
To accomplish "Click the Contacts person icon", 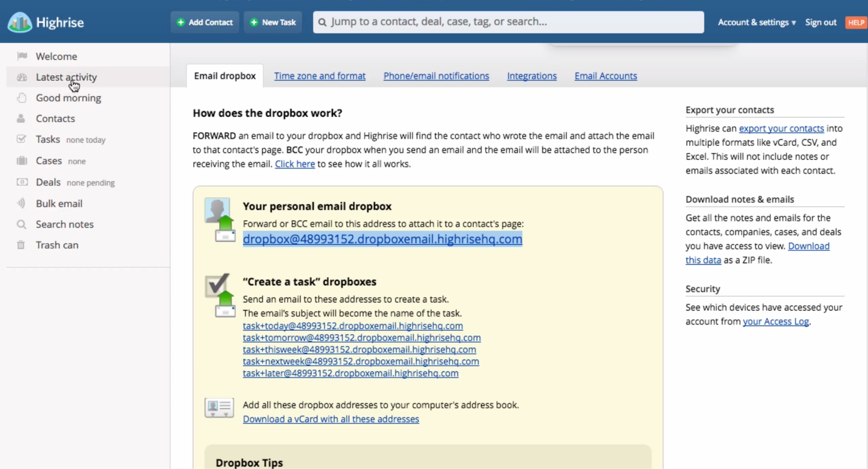I will point(21,118).
